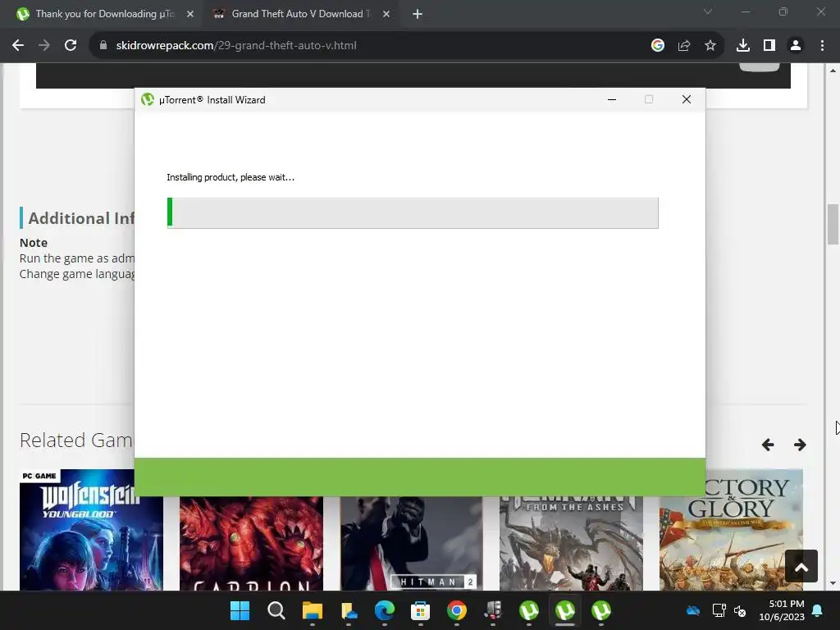Click the first µTorrent taskbar icon
The image size is (840, 630).
[529, 610]
